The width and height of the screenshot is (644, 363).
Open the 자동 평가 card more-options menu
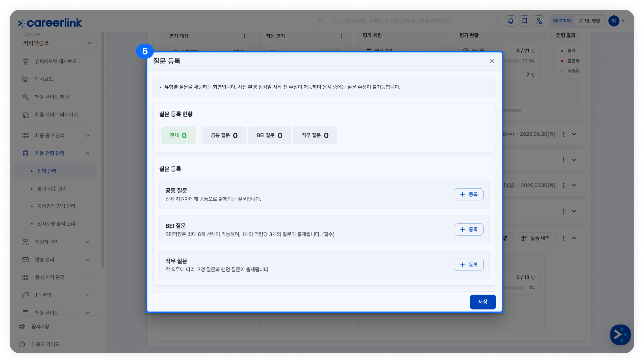click(x=341, y=36)
